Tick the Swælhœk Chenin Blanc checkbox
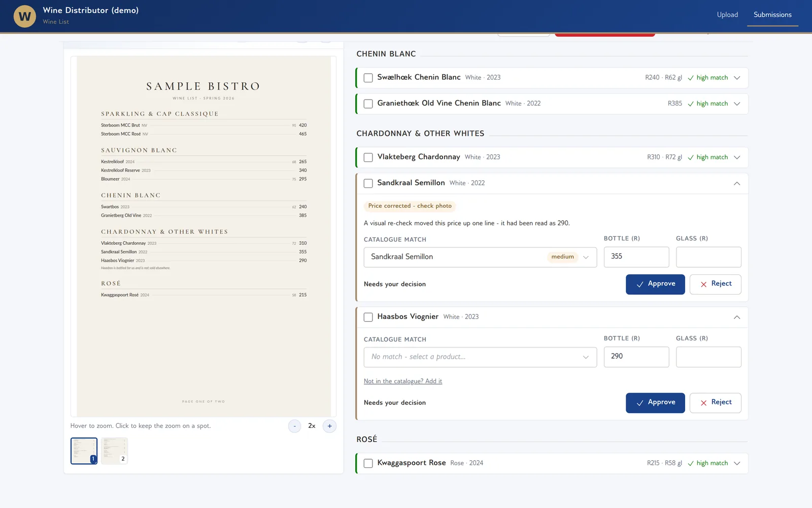 point(368,78)
